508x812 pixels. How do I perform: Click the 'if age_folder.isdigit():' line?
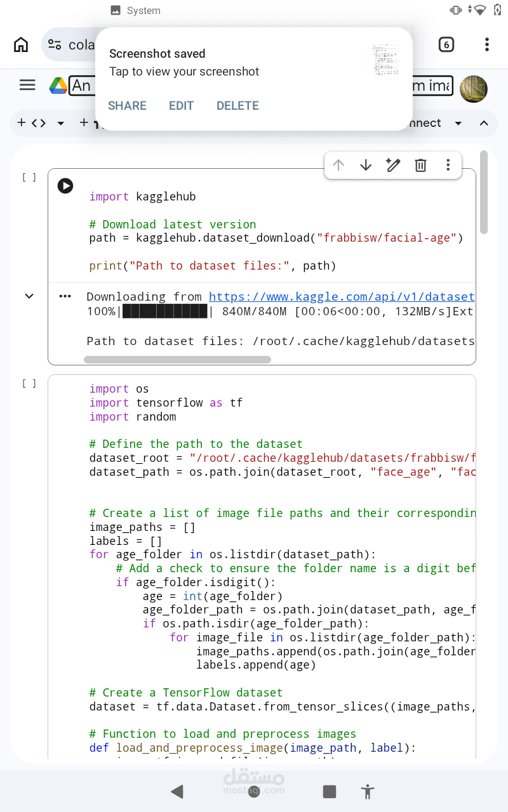[x=196, y=582]
